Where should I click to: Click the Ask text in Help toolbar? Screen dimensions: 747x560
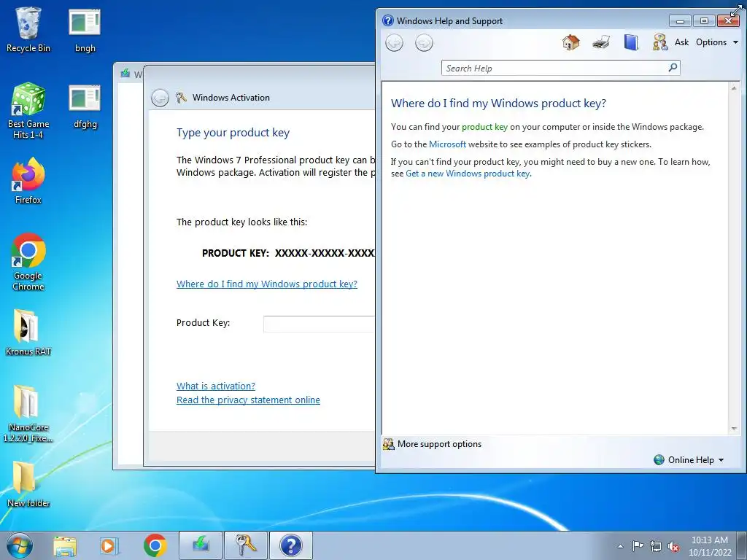681,42
